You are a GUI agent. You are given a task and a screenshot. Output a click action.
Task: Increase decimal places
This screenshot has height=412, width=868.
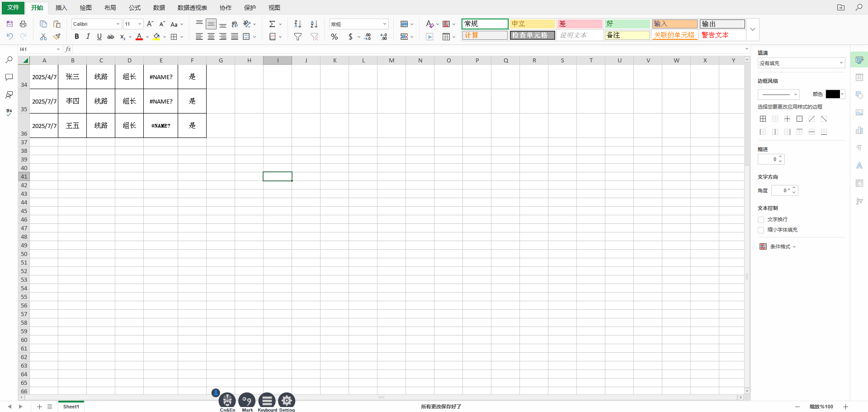click(x=384, y=37)
